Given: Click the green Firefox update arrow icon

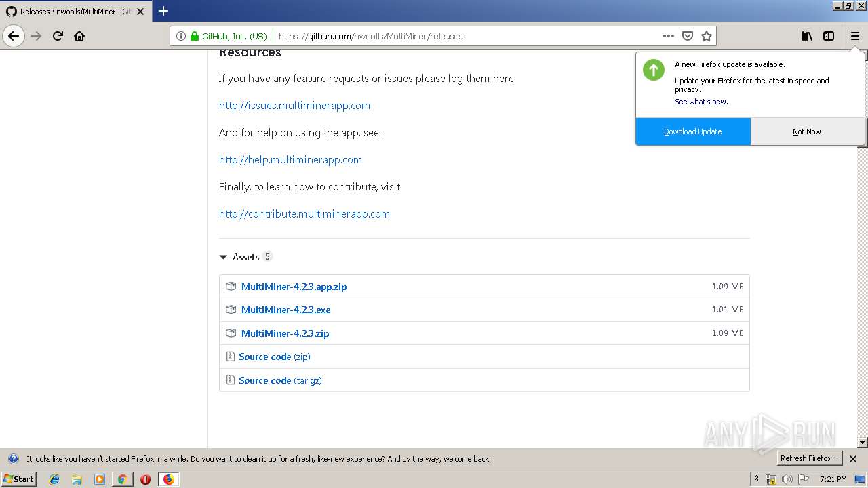Looking at the screenshot, I should click(x=654, y=69).
